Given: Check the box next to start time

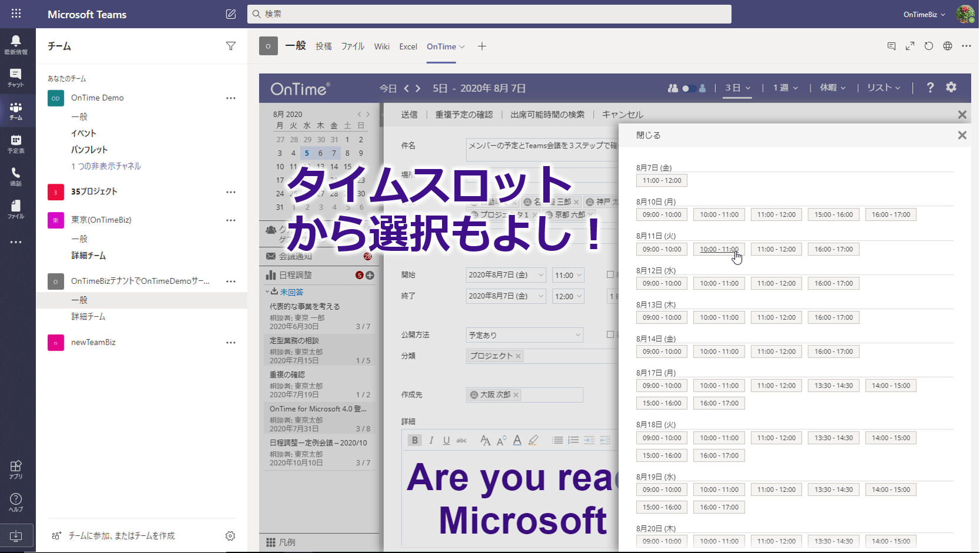Looking at the screenshot, I should pos(610,274).
